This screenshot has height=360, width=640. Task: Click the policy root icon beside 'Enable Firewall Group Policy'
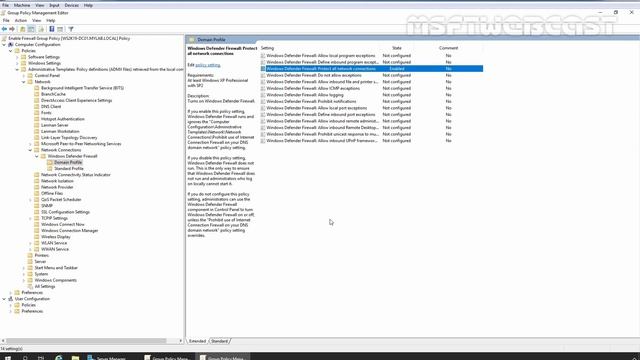4,38
